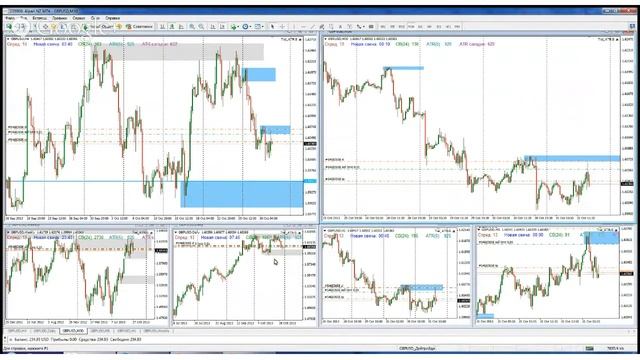Select the Text Label tool
The width and height of the screenshot is (640, 360).
(x=349, y=27)
